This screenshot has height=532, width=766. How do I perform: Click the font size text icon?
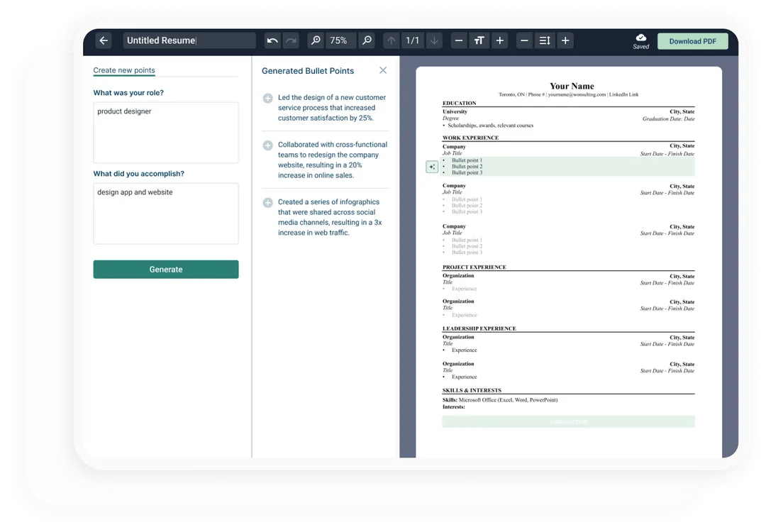point(479,40)
